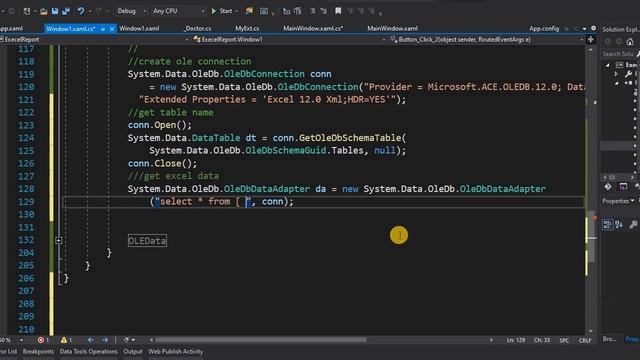This screenshot has height=360, width=640.
Task: Click the Ln: 129 status indicator
Action: pos(516,340)
